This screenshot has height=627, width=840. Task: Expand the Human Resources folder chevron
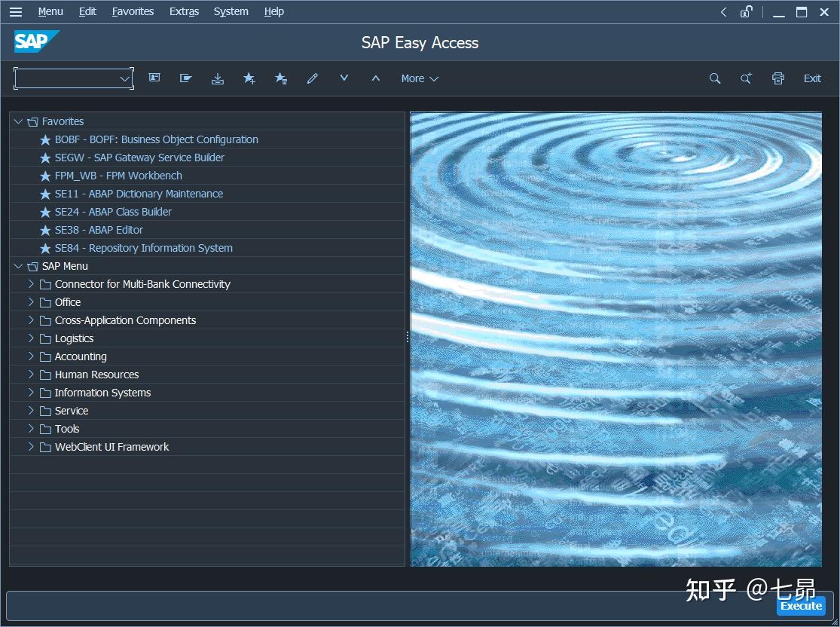pos(31,375)
